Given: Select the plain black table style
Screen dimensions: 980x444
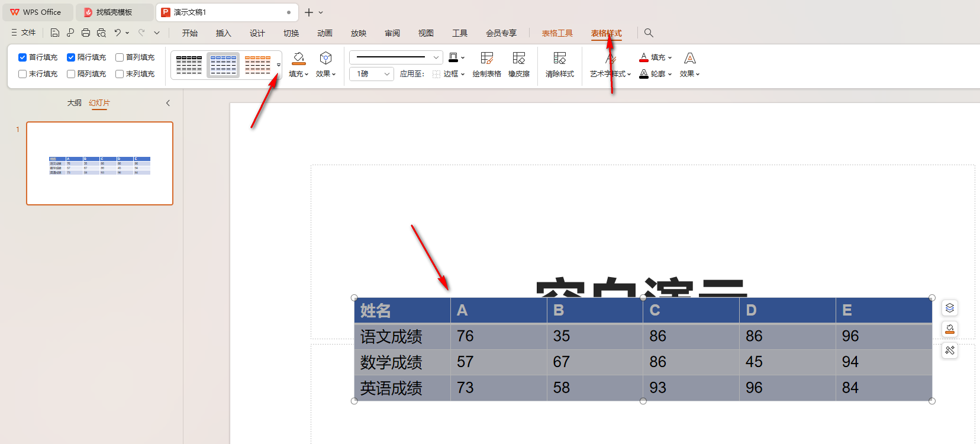Looking at the screenshot, I should pos(189,65).
